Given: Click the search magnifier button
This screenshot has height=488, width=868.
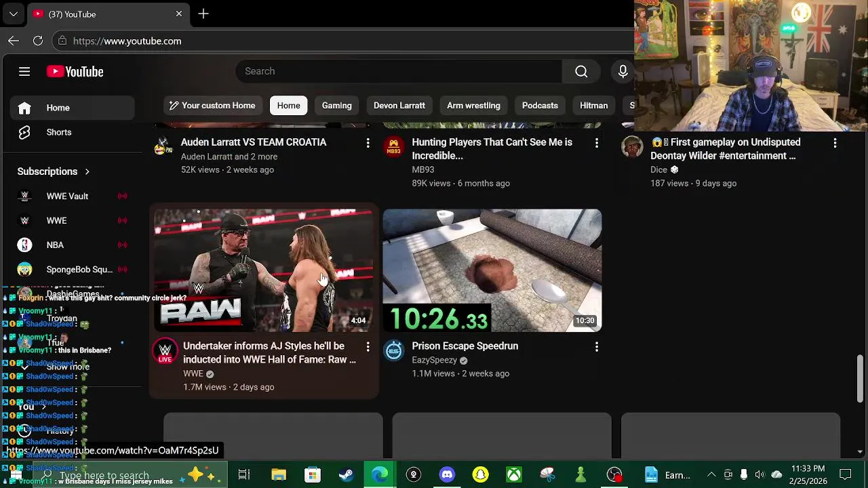Looking at the screenshot, I should click(x=581, y=71).
